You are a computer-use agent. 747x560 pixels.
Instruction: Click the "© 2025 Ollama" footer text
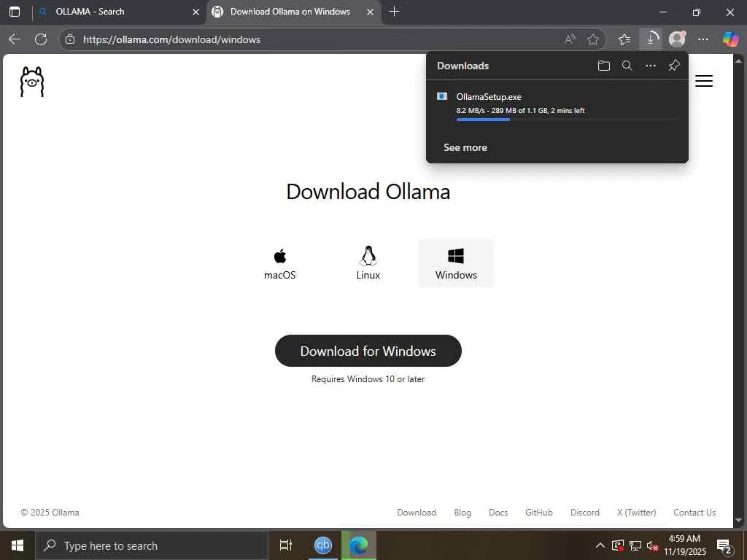50,513
